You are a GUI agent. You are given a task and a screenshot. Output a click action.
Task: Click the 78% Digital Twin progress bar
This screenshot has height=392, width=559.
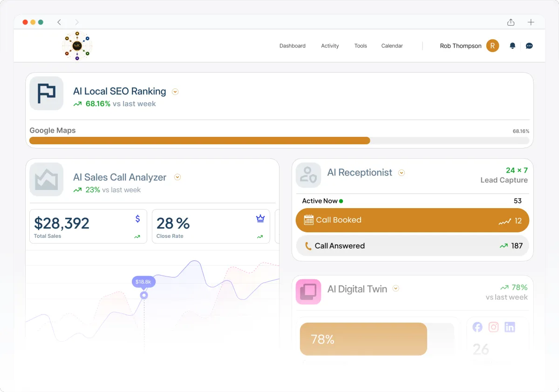(363, 339)
